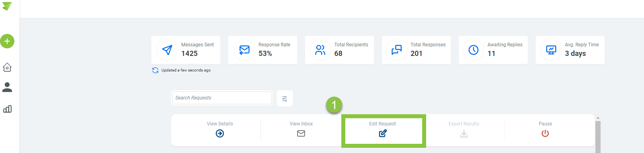
Task: Click the Pause power icon
Action: [545, 133]
